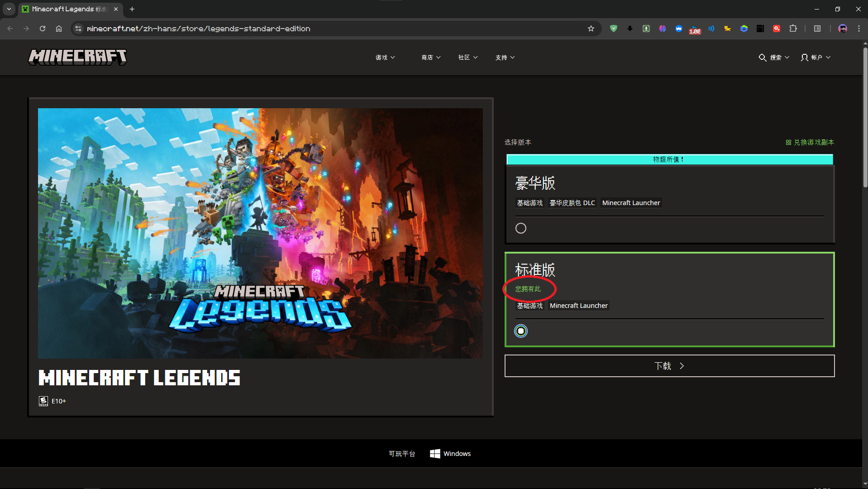
Task: Open the Chrome profile avatar
Action: coord(843,29)
